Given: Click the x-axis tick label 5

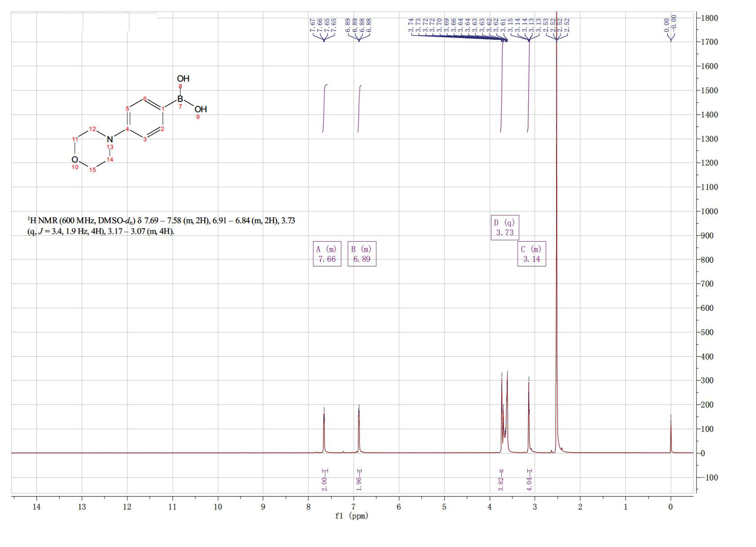Looking at the screenshot, I should pyautogui.click(x=444, y=507).
